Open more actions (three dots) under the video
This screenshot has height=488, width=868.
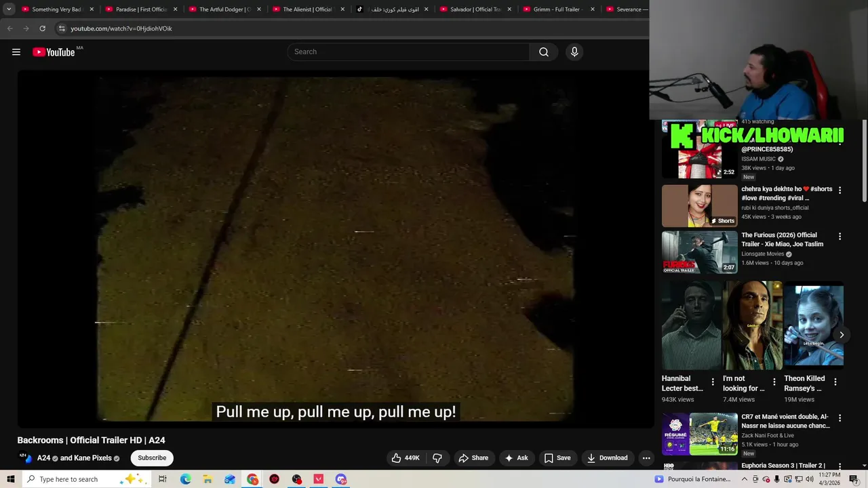click(646, 458)
